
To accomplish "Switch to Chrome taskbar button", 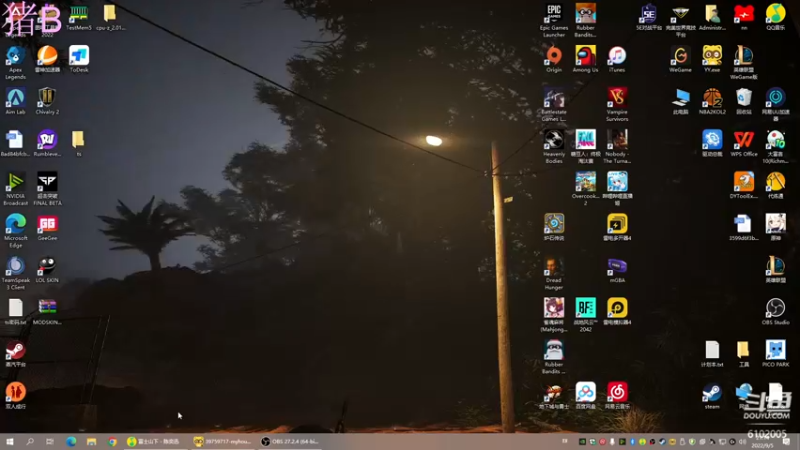I will 112,441.
